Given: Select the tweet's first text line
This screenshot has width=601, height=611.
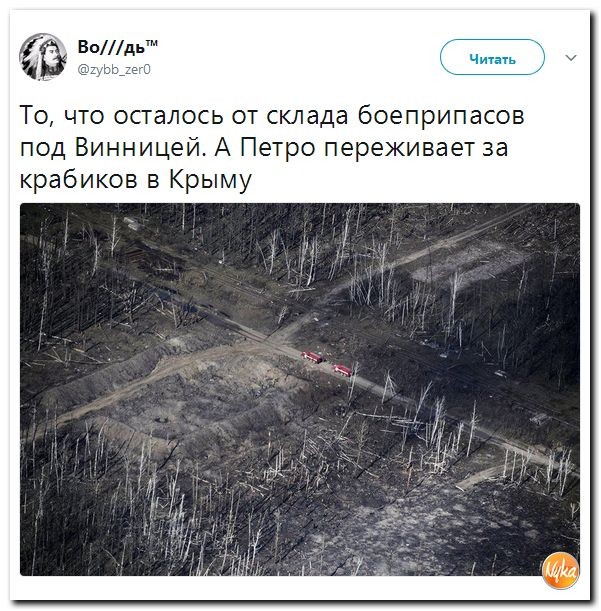Looking at the screenshot, I should (x=272, y=116).
